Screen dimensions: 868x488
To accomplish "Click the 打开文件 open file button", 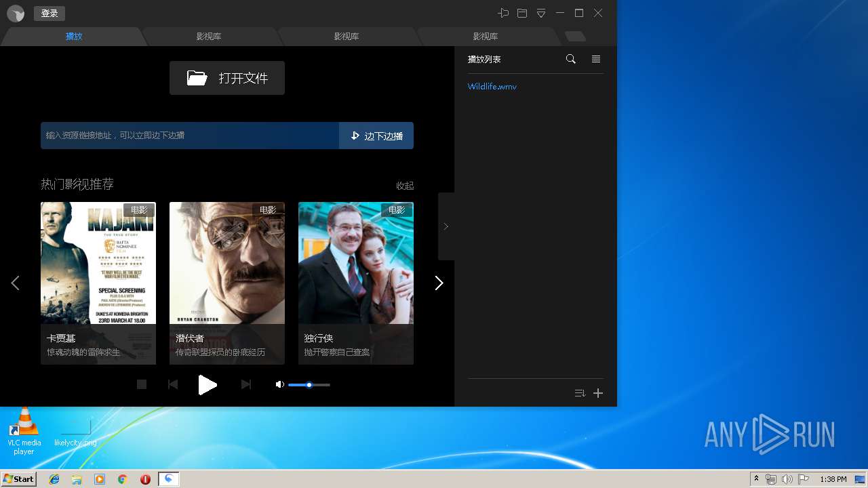I will click(x=227, y=78).
